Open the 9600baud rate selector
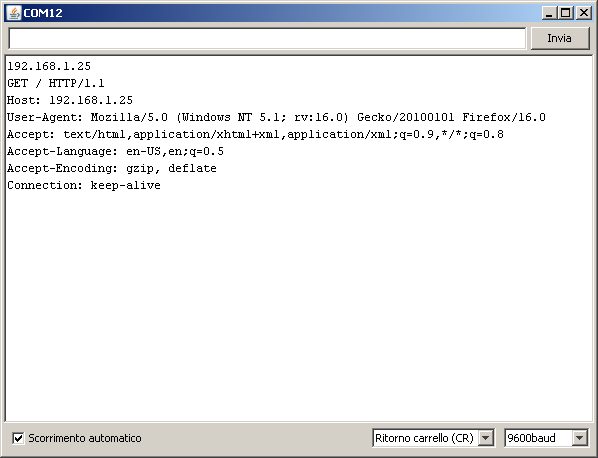 pyautogui.click(x=546, y=438)
